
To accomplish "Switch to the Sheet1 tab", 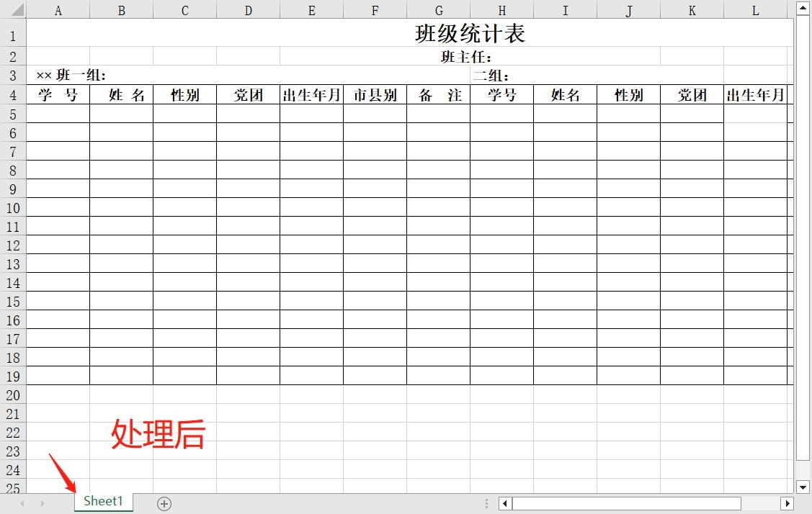I will [x=102, y=502].
